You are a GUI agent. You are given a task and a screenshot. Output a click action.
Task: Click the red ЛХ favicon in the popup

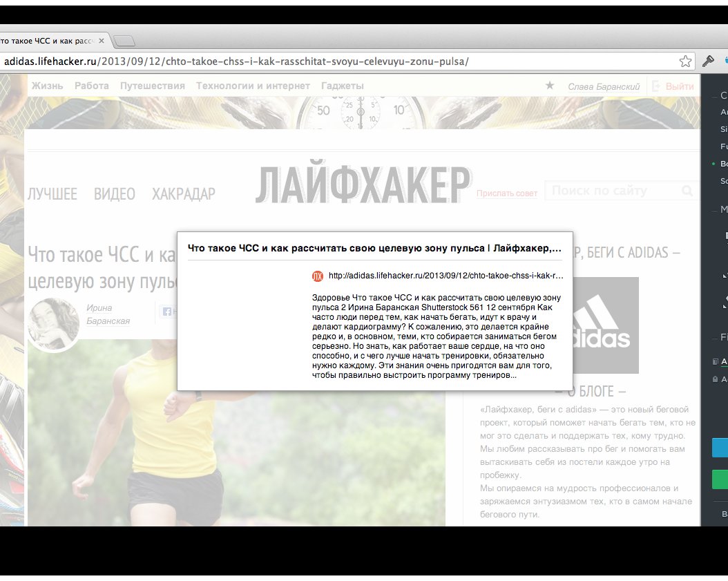pos(318,276)
